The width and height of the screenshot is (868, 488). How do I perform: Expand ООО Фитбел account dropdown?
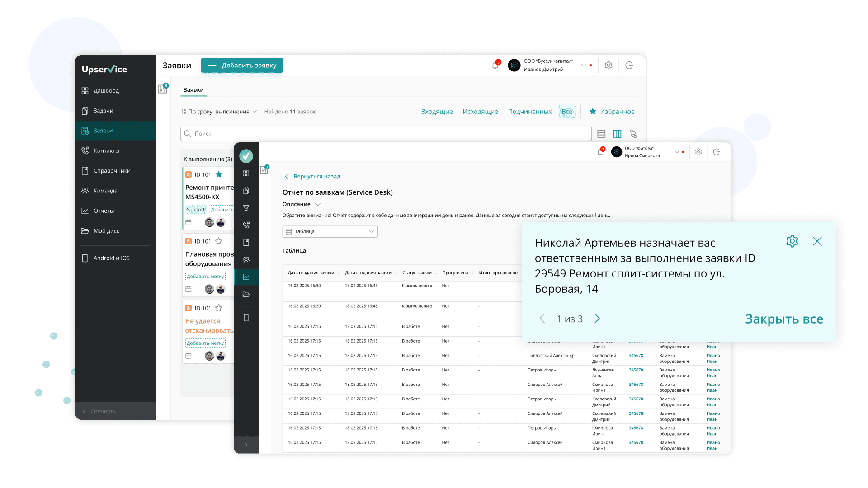(x=677, y=152)
